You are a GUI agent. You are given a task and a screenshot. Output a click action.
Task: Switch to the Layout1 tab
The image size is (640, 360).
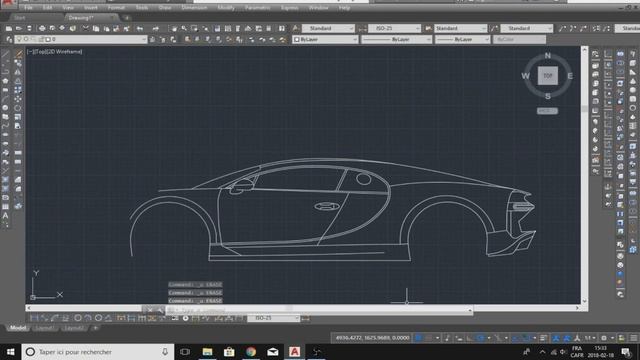pyautogui.click(x=44, y=328)
